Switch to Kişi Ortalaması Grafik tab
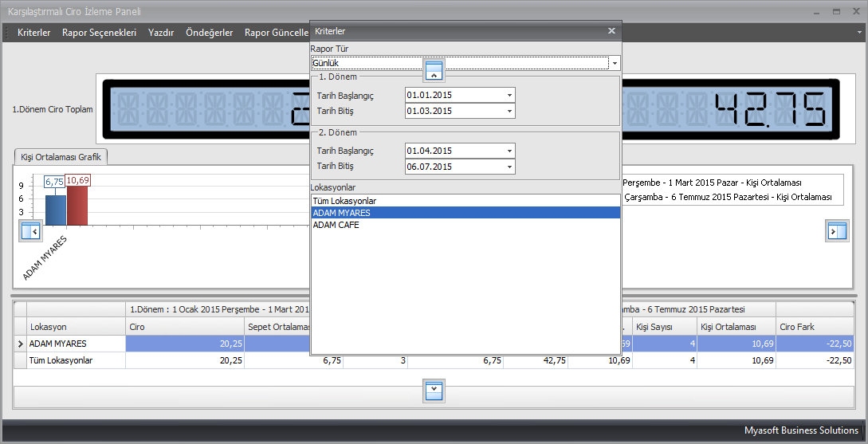 pyautogui.click(x=61, y=157)
